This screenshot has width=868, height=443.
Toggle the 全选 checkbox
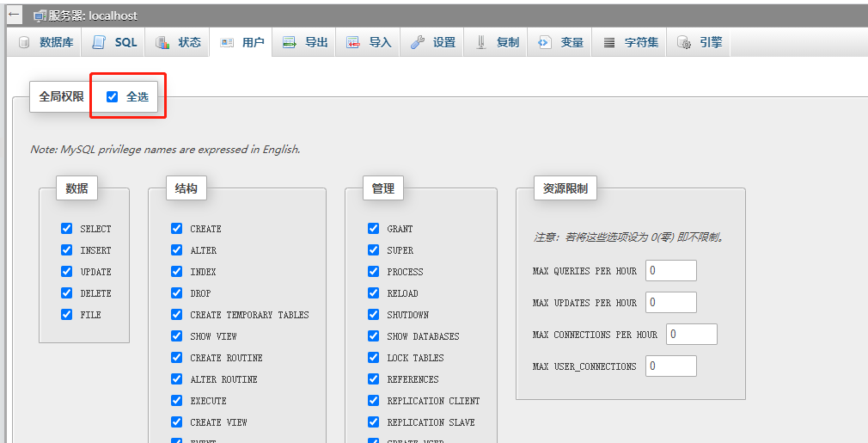pos(113,97)
